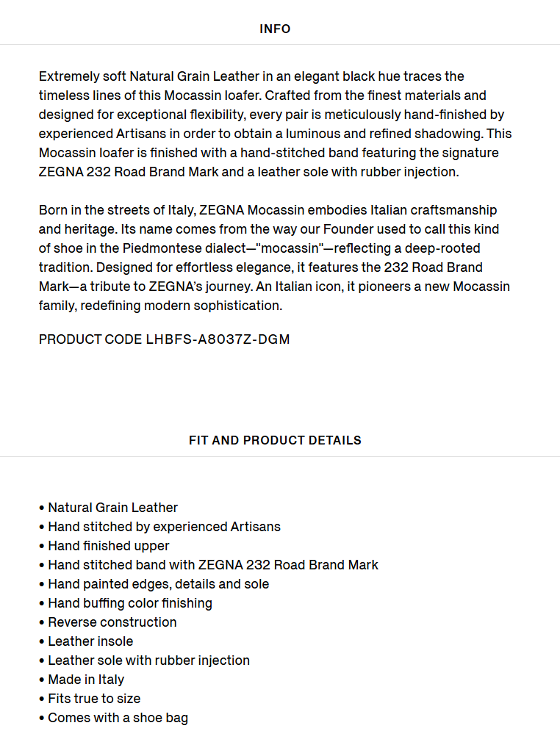Click the 'Natural Grain Leather' bullet item

109,508
